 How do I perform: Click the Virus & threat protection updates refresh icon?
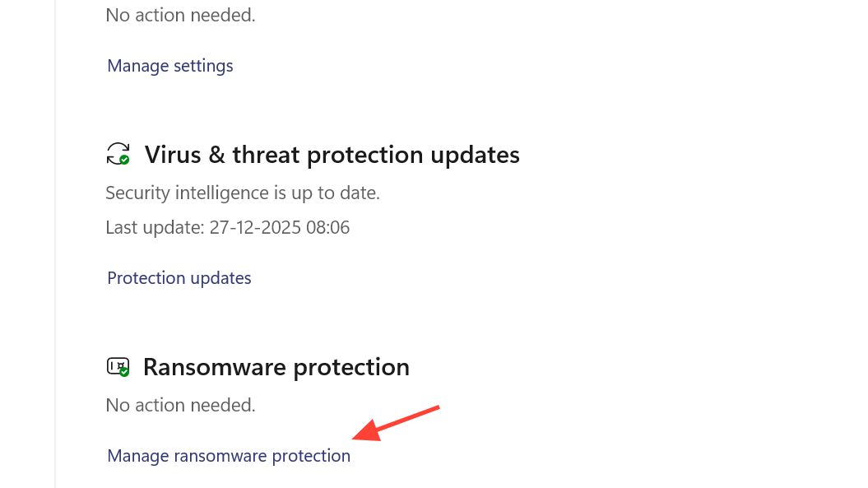[118, 153]
